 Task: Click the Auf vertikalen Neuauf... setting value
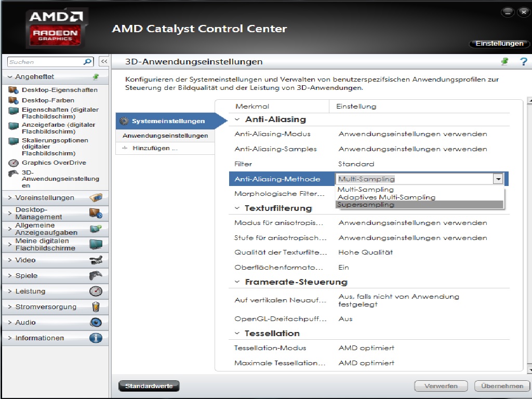tap(398, 300)
